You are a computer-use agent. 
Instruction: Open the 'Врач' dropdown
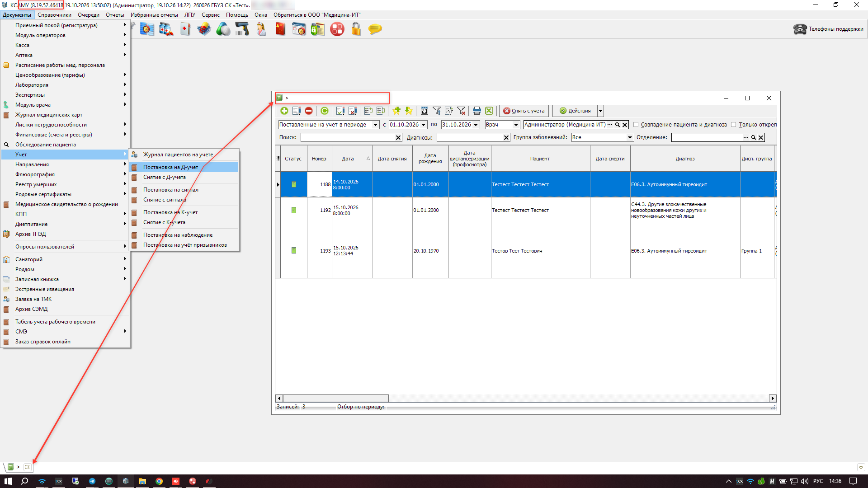click(x=516, y=125)
